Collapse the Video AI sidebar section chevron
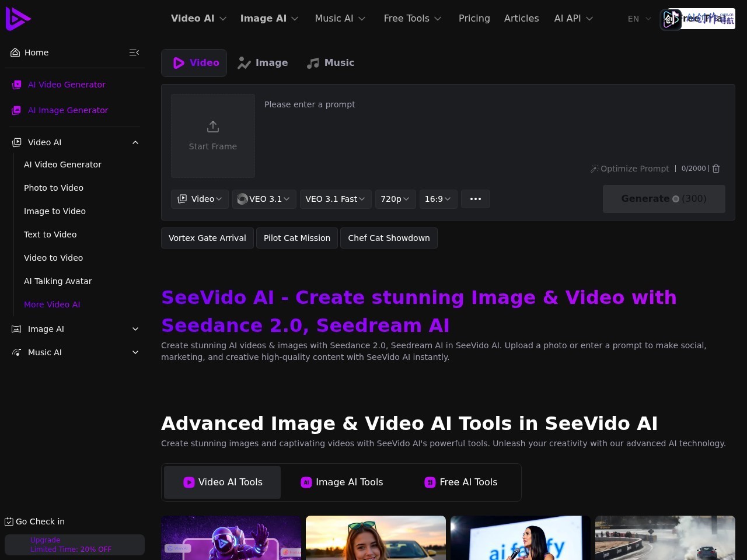Image resolution: width=747 pixels, height=560 pixels. click(x=135, y=142)
